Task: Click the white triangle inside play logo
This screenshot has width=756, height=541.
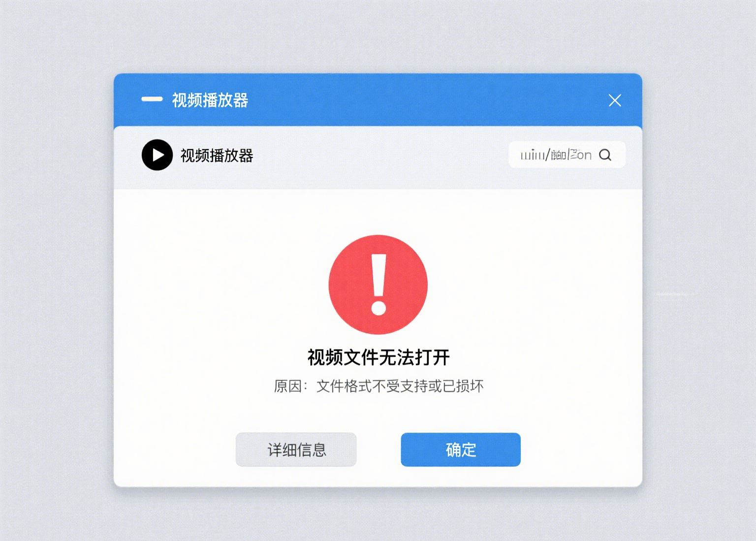Action: [158, 155]
